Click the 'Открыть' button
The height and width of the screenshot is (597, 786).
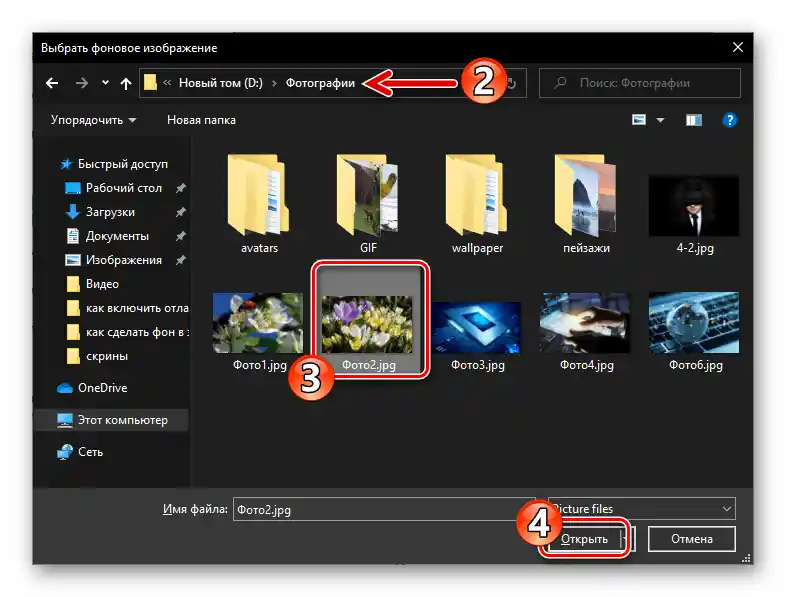click(584, 539)
